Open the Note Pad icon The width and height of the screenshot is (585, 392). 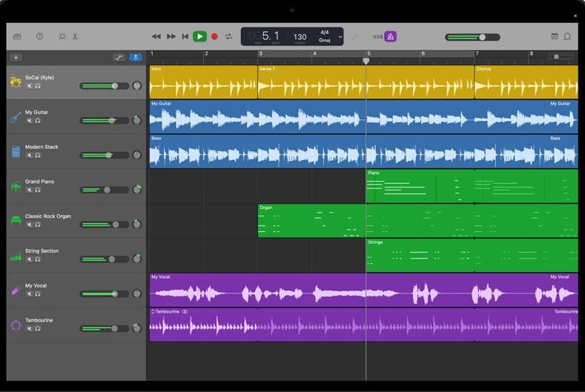coord(555,36)
